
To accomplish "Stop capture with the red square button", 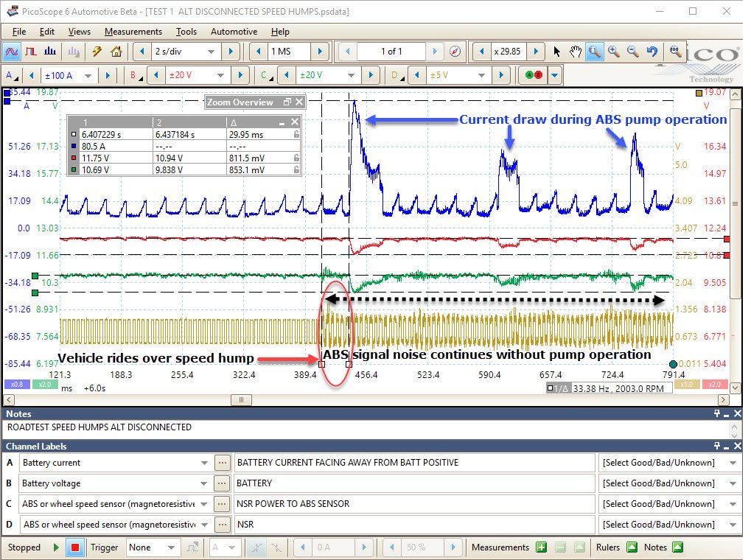I will tap(74, 547).
